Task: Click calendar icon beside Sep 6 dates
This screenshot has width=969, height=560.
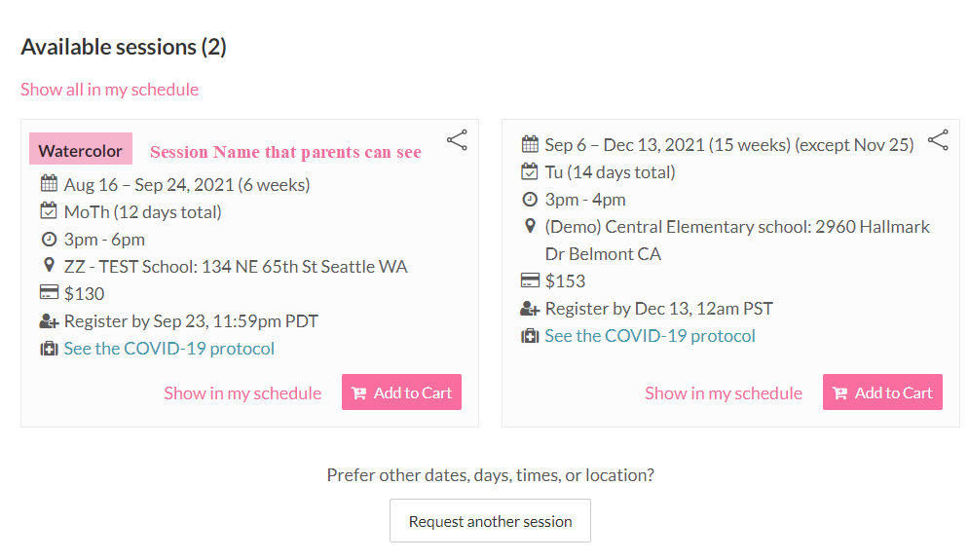Action: [530, 145]
